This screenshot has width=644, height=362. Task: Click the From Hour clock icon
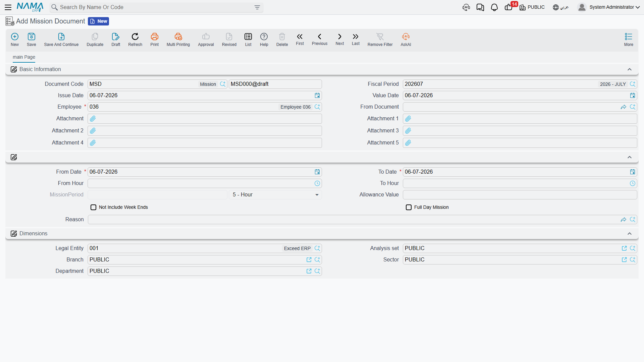317,183
